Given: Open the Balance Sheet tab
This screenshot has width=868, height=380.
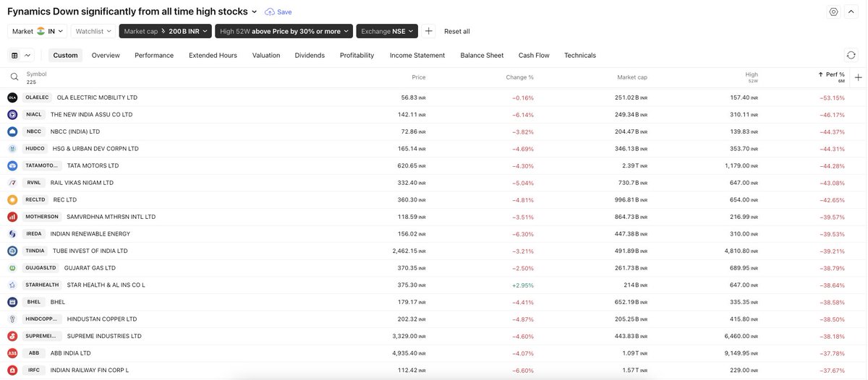Looking at the screenshot, I should click(482, 55).
